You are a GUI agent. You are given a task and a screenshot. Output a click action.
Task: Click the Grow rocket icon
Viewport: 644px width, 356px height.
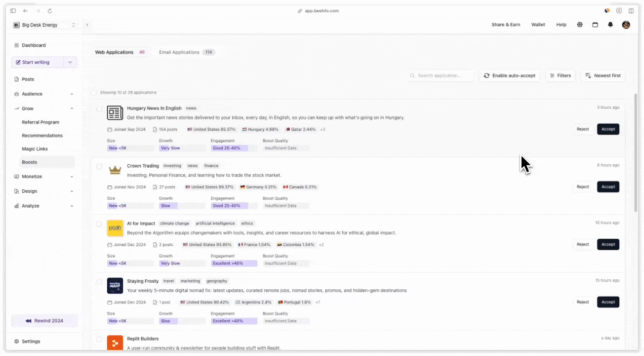[x=16, y=109]
